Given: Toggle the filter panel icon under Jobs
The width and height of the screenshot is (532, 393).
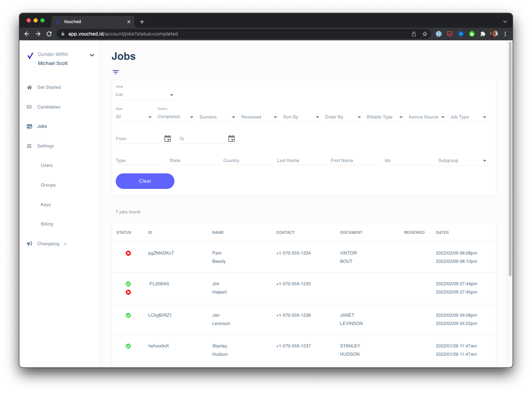Looking at the screenshot, I should (116, 72).
